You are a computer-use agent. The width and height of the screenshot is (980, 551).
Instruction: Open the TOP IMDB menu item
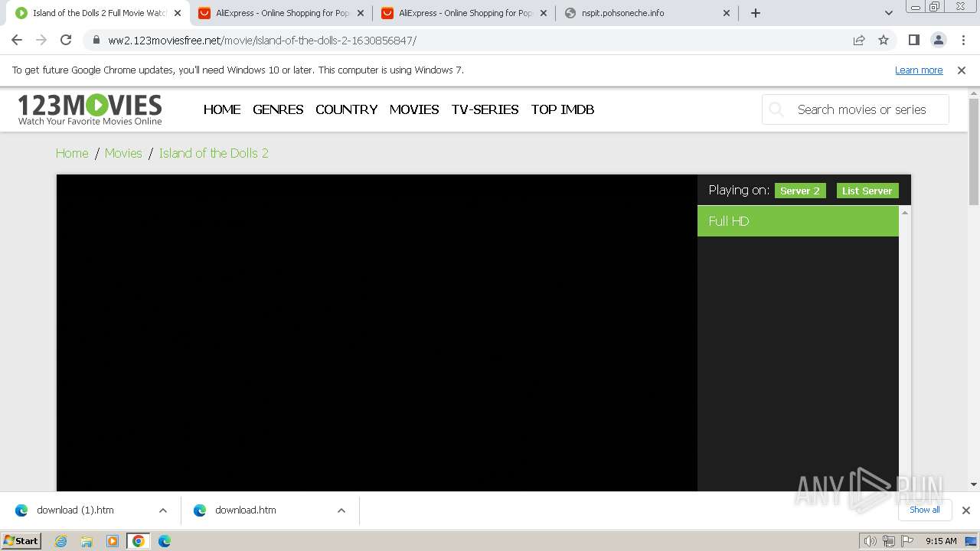tap(563, 109)
